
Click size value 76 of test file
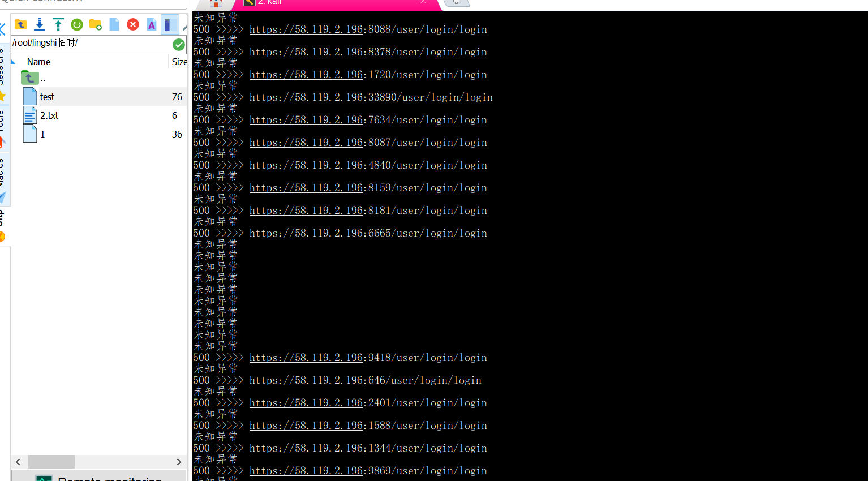(x=177, y=97)
